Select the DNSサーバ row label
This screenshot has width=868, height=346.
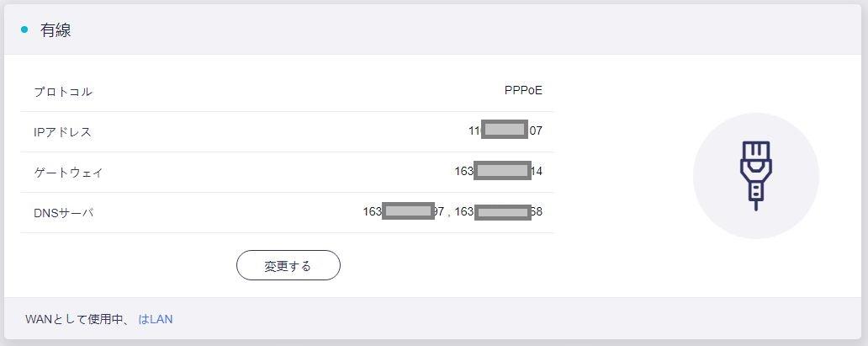click(x=64, y=212)
